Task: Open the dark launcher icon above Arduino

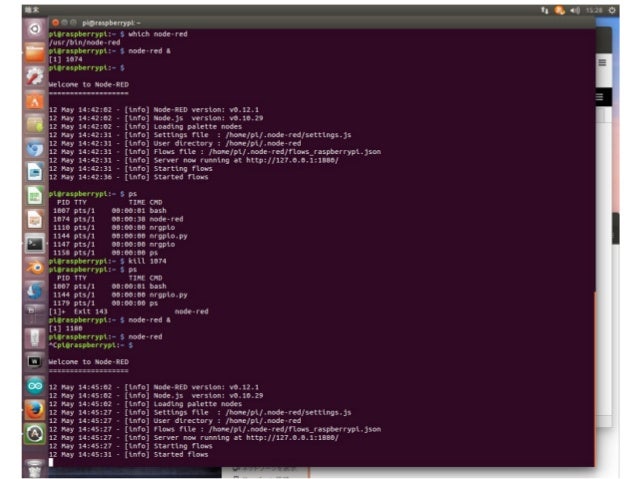Action: coord(35,361)
